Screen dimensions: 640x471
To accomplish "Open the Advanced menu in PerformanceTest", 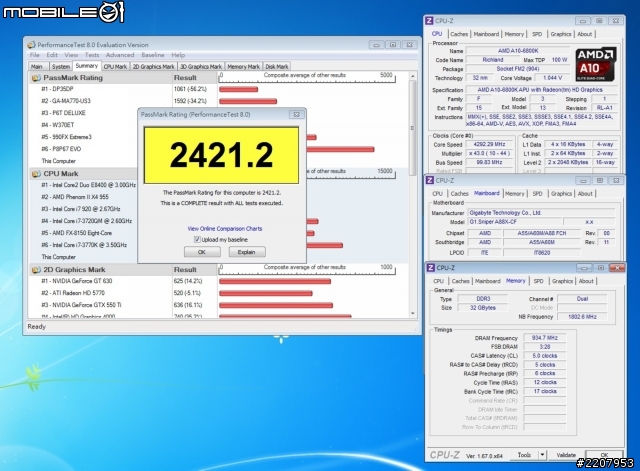I will coord(120,55).
